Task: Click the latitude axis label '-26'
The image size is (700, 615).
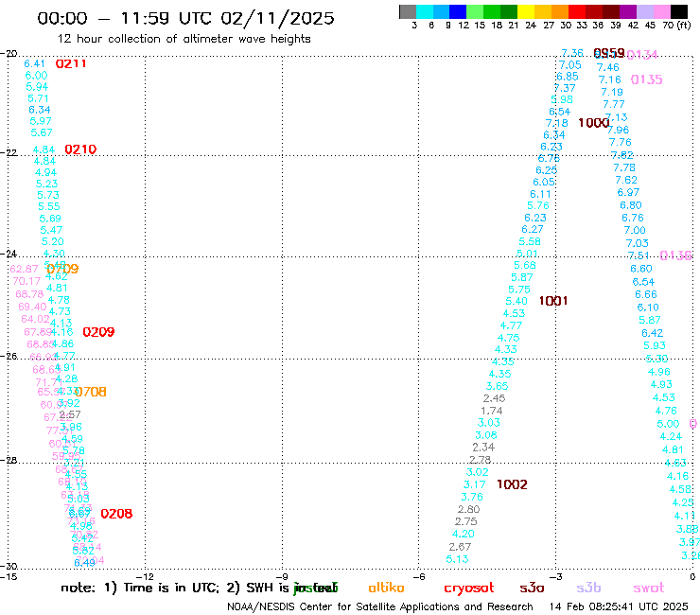Action: pos(9,357)
